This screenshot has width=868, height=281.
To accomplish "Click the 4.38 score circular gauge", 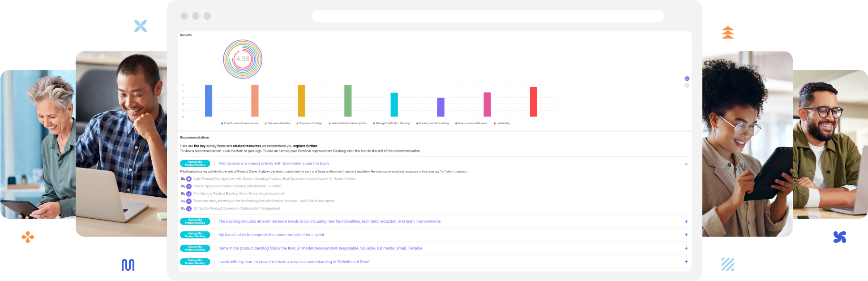I will point(243,59).
